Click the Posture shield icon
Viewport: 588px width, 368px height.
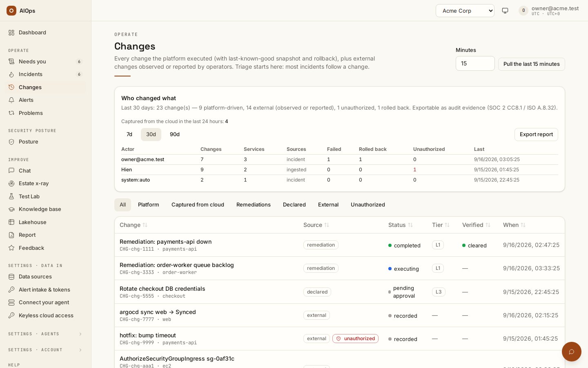tap(11, 142)
